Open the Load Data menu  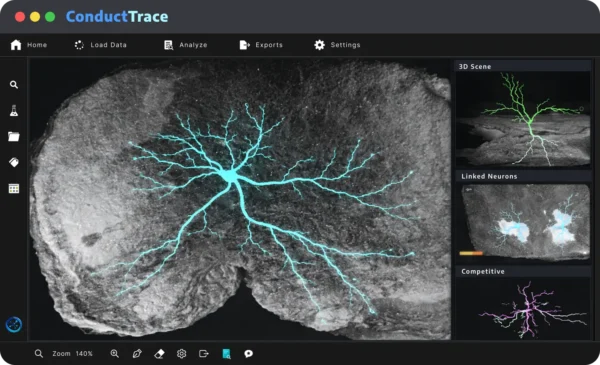(100, 45)
